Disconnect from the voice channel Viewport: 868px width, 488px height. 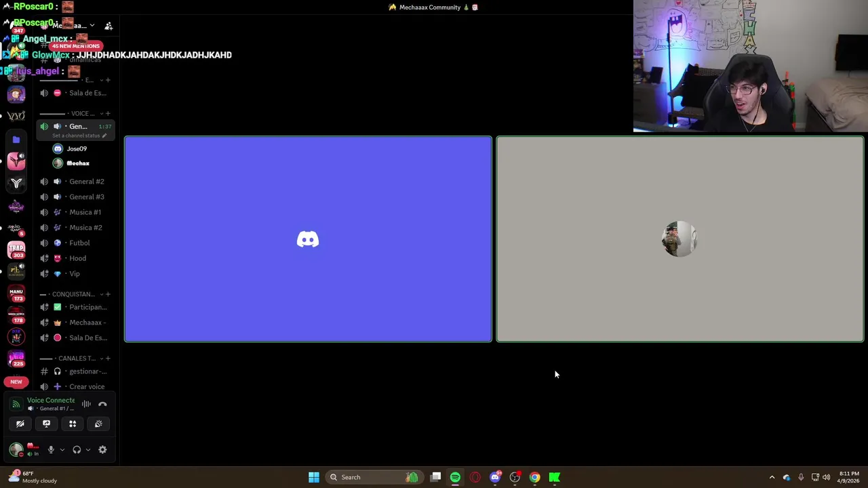(102, 404)
